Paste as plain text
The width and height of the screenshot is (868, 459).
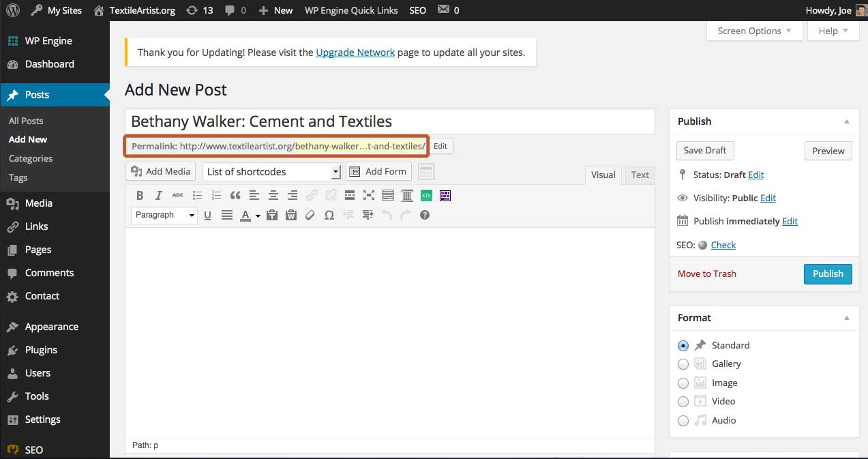272,215
